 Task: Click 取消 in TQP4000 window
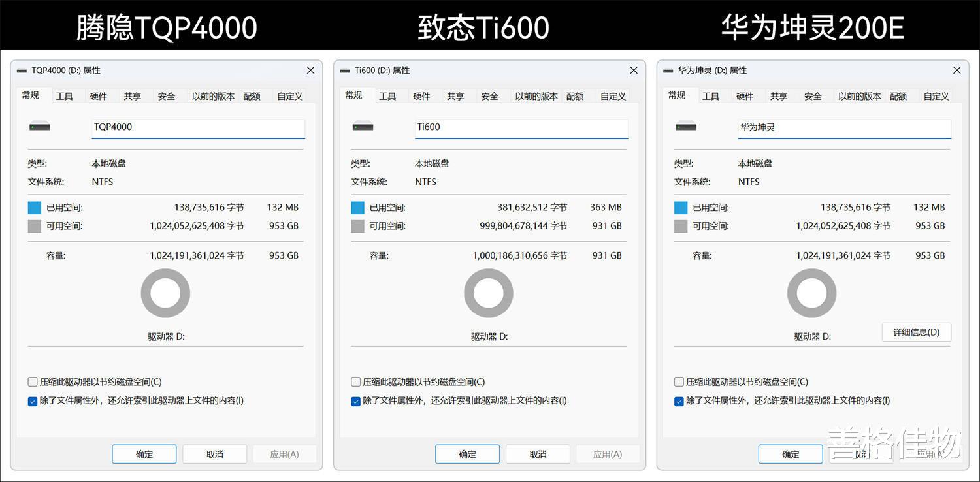coord(215,454)
